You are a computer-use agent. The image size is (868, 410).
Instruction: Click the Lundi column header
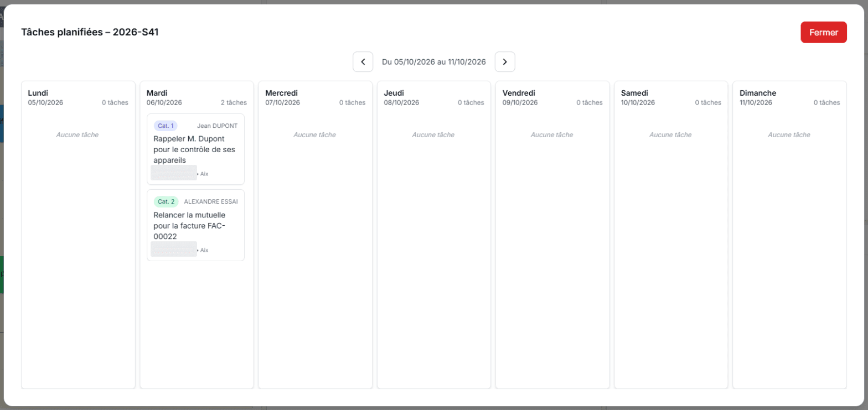coord(38,93)
